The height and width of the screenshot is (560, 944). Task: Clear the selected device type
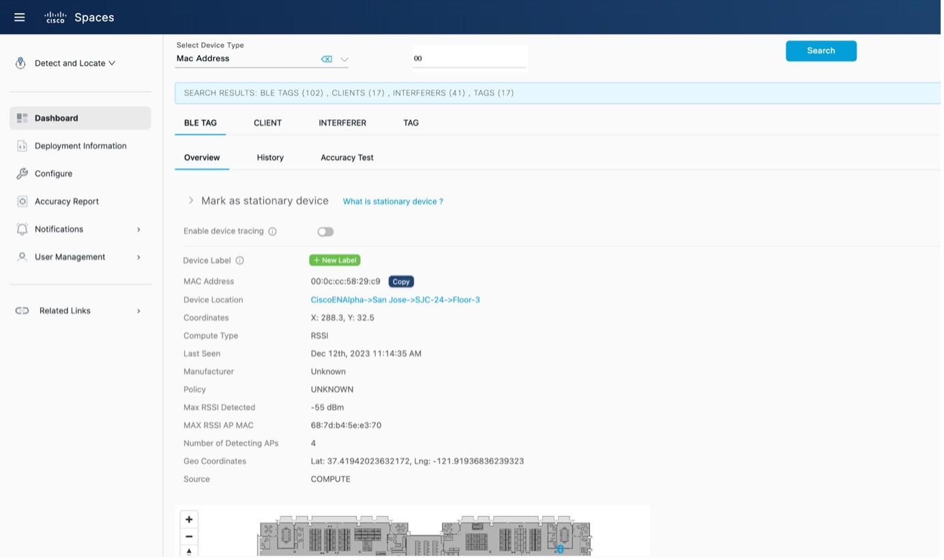click(x=327, y=59)
